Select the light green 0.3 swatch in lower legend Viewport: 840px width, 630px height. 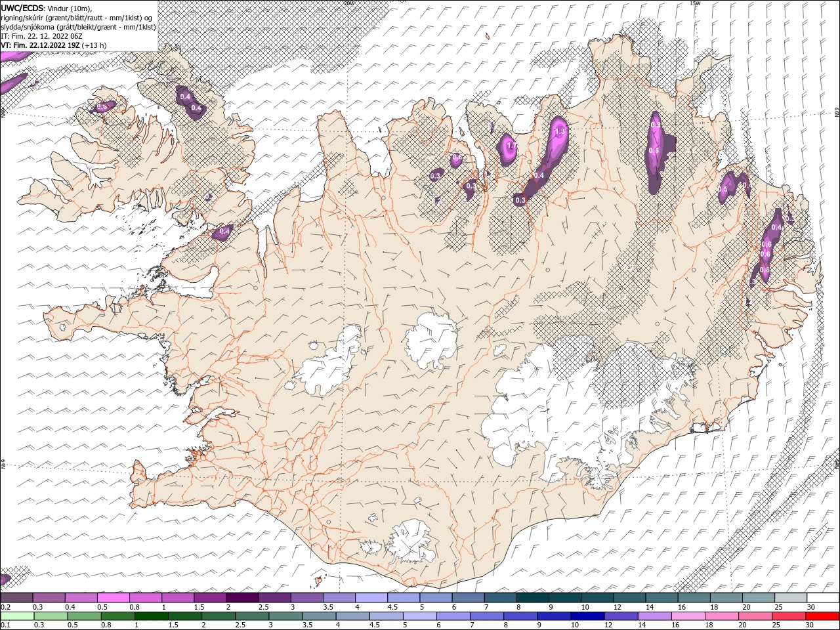(50, 616)
